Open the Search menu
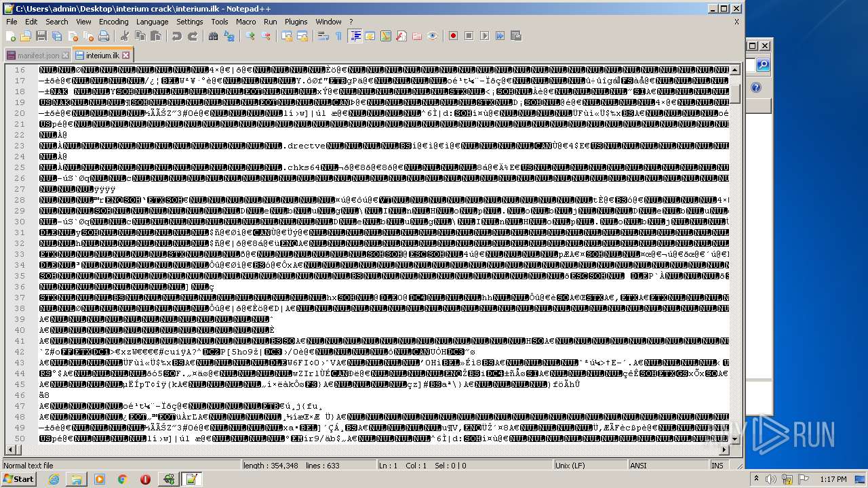Screen dimensions: 868x488 click(x=57, y=22)
